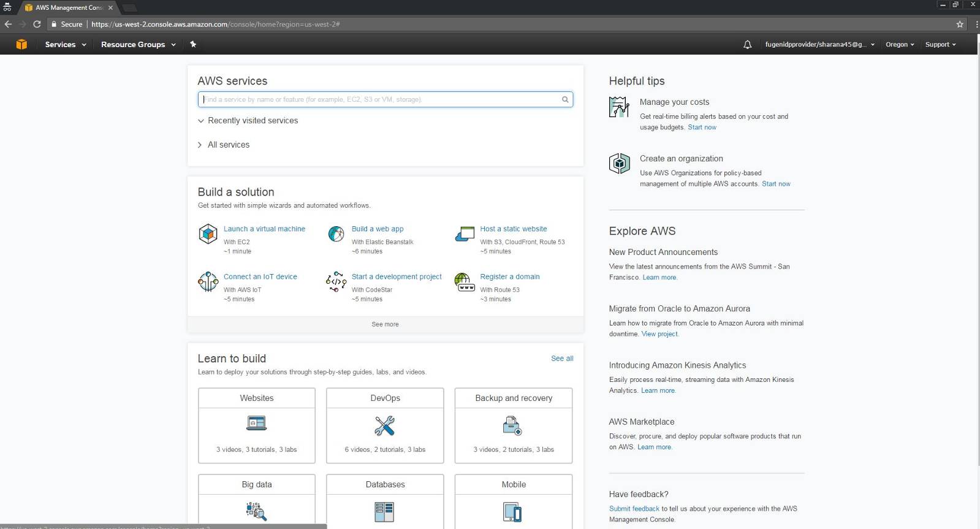Open Start a development project link
This screenshot has width=980, height=529.
[x=397, y=276]
